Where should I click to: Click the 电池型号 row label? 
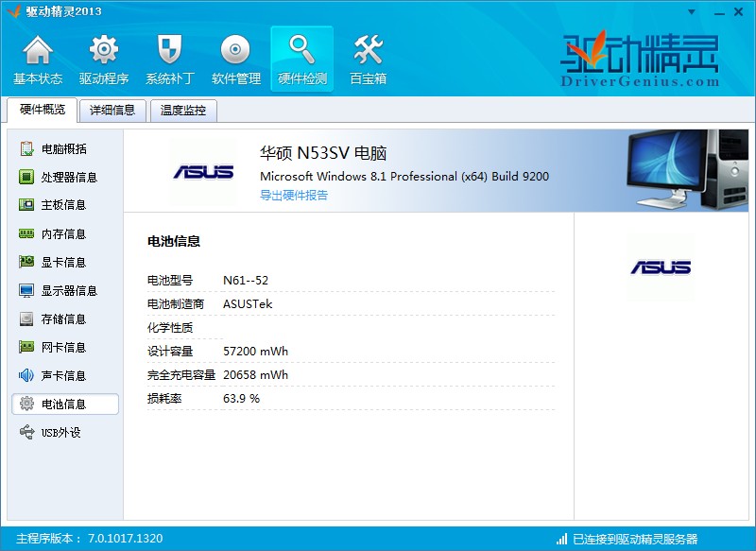tap(170, 280)
